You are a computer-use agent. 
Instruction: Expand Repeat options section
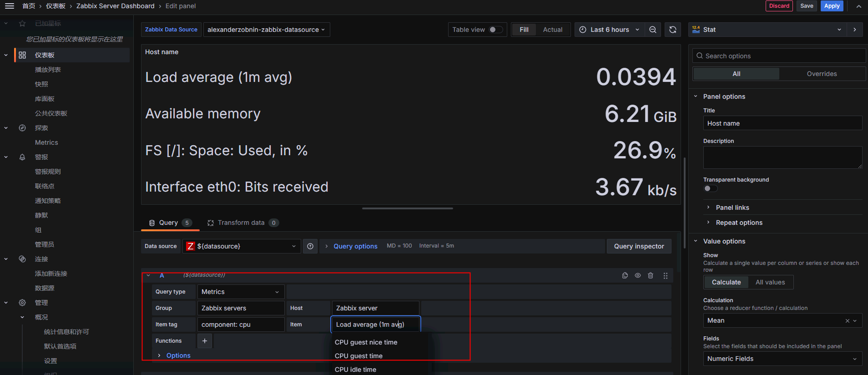click(739, 223)
